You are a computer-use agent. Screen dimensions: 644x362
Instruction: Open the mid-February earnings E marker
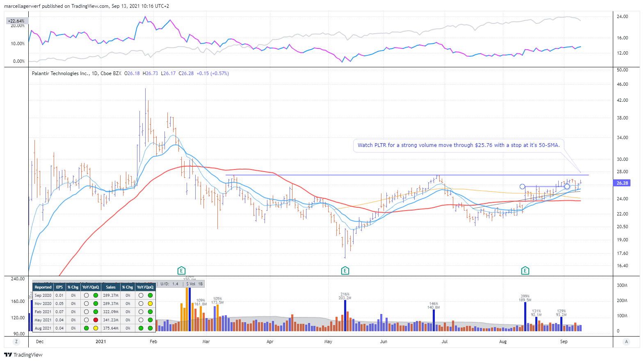pyautogui.click(x=181, y=270)
